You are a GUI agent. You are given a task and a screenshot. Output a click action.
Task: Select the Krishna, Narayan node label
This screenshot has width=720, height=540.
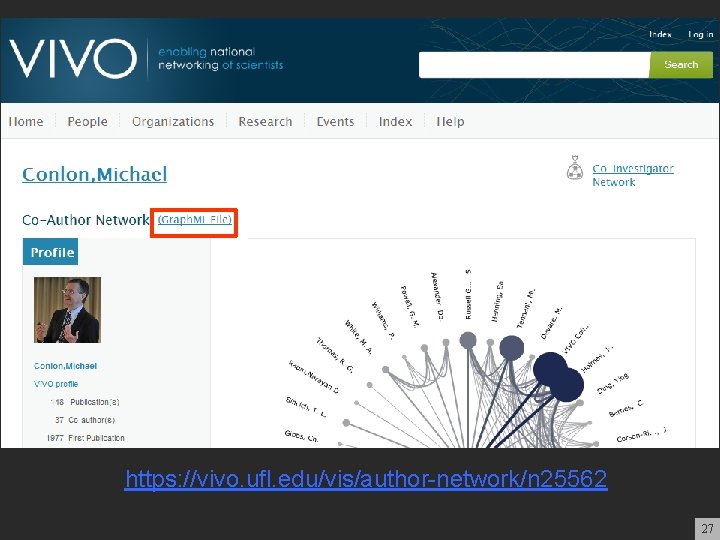pyautogui.click(x=314, y=377)
